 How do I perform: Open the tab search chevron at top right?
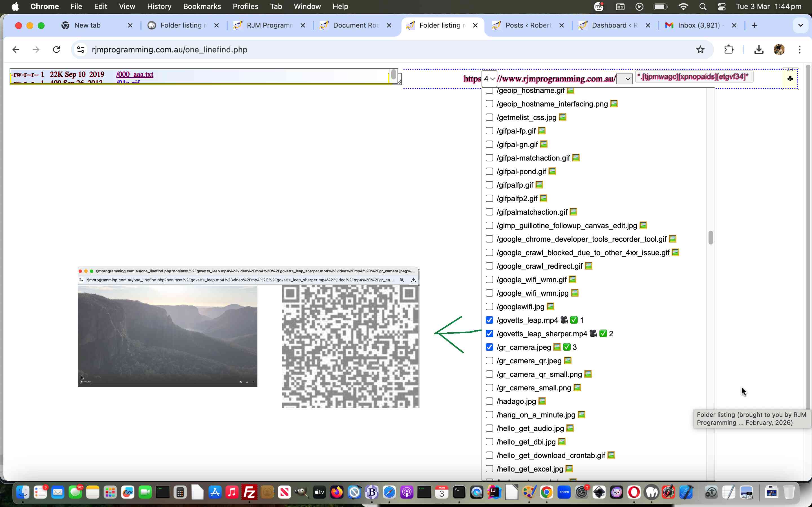coord(800,25)
